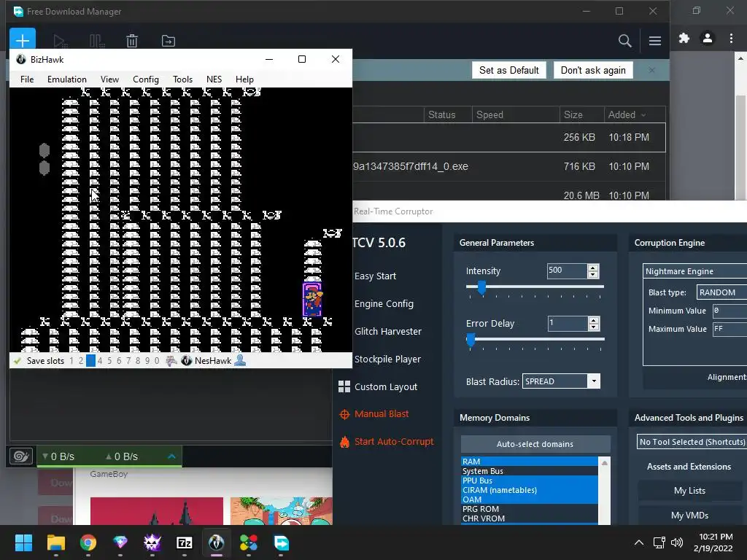This screenshot has width=747, height=560.
Task: Click the Set as Default button
Action: (x=508, y=71)
